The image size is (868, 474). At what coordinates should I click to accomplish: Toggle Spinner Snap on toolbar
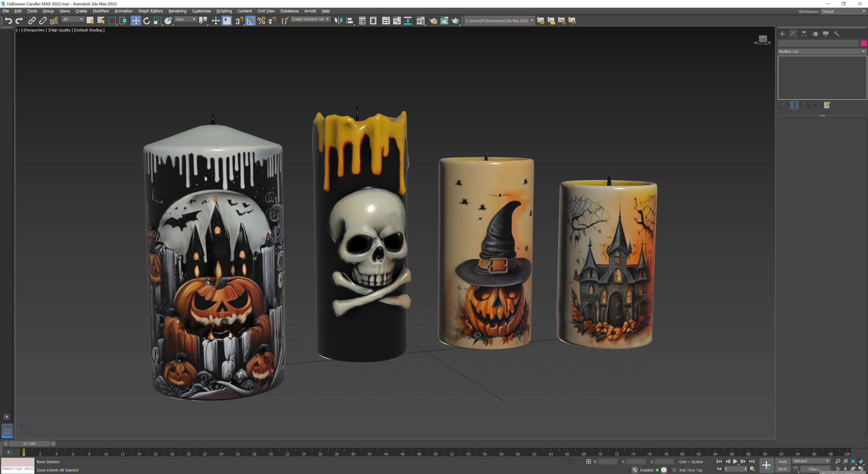pos(272,21)
